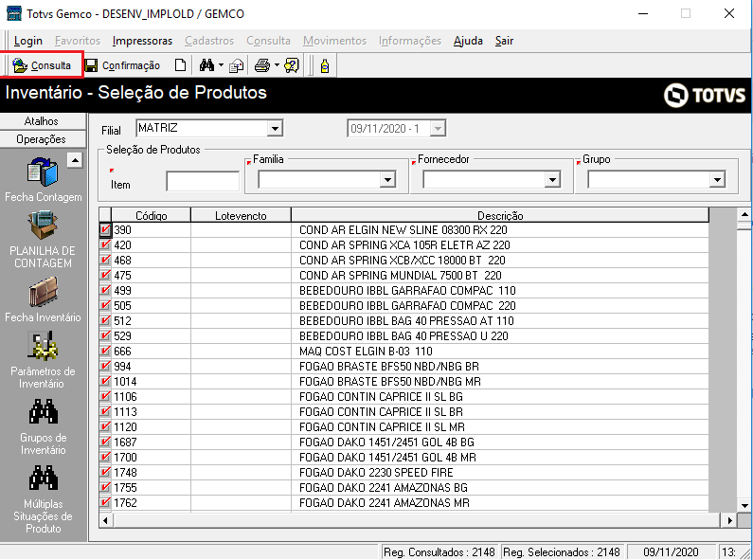This screenshot has width=753, height=560.
Task: Click the Totvs Gemco title bar app icon
Action: pos(13,13)
